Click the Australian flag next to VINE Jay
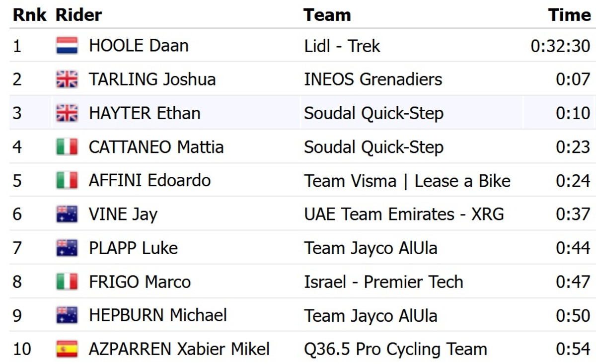Viewport: 596px width, 364px height. (67, 214)
